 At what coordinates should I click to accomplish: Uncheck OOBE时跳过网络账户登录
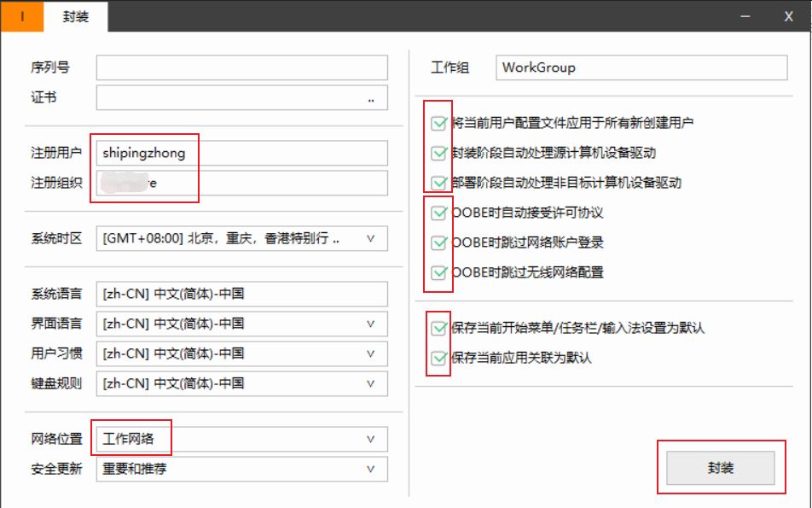(x=439, y=242)
